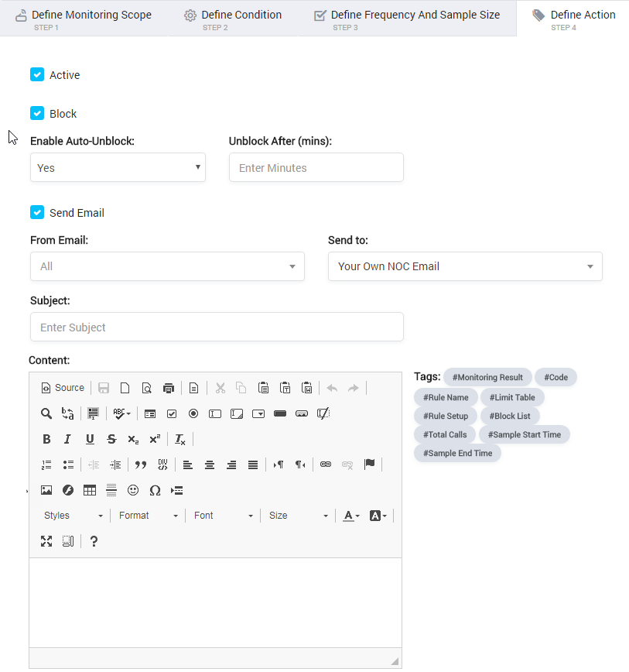Click the Insert Link icon

[326, 465]
